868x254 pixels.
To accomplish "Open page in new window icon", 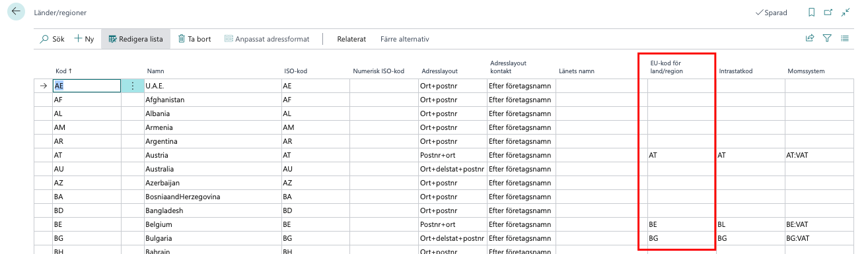I will point(828,13).
